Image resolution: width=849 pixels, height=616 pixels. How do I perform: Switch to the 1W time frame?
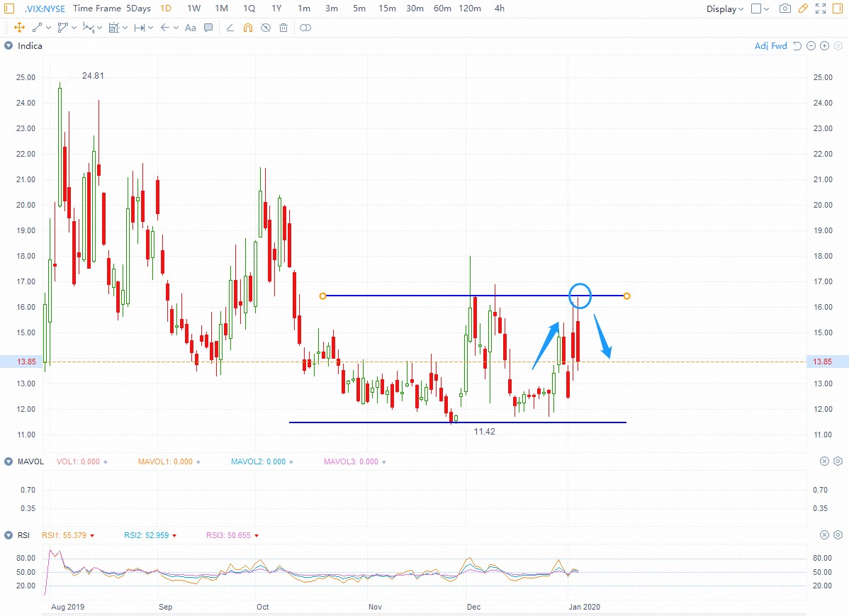coord(193,9)
